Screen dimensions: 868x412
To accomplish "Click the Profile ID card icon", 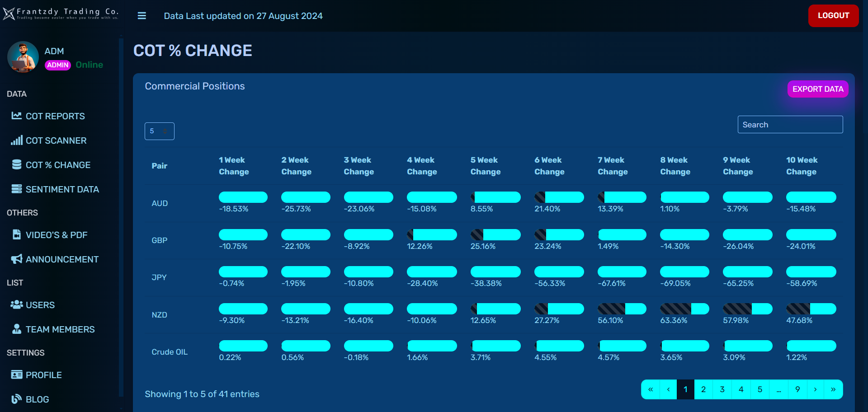I will tap(17, 375).
